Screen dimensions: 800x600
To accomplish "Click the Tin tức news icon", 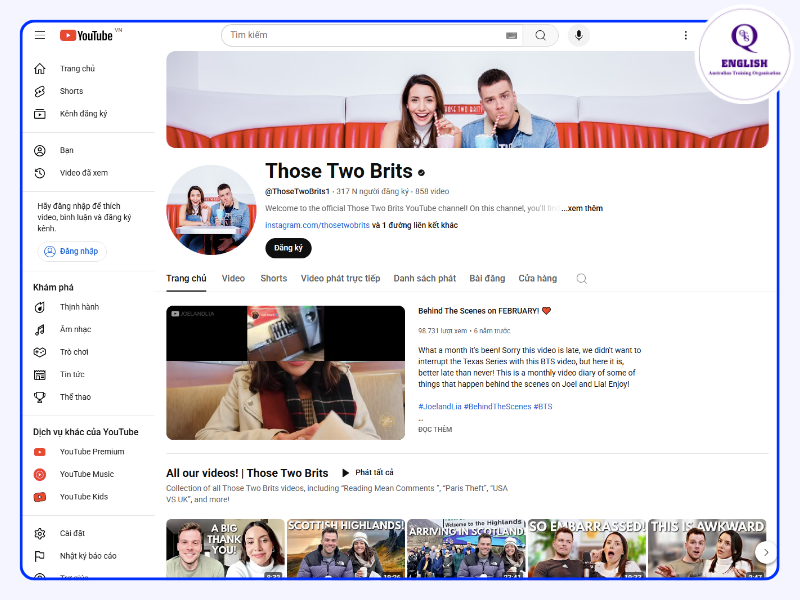I will (x=40, y=374).
